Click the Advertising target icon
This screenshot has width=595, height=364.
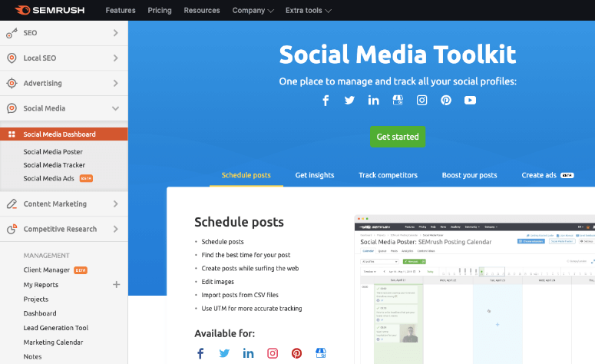pos(12,83)
